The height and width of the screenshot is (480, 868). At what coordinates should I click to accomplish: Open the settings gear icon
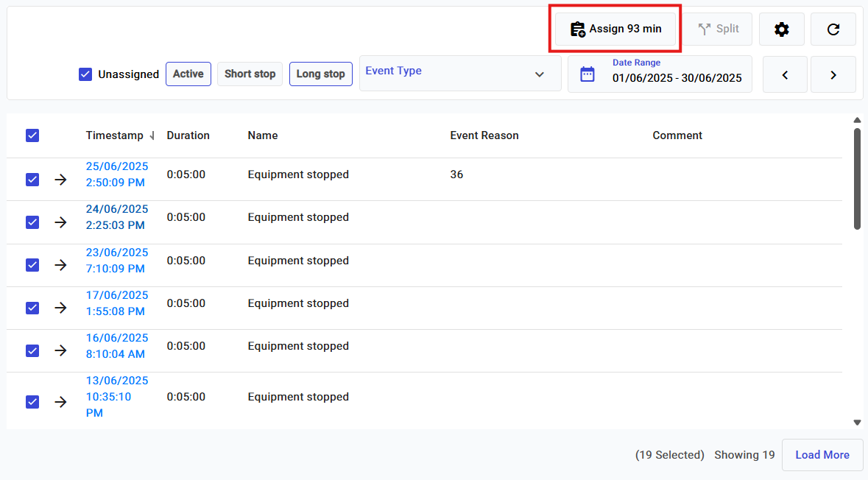(x=781, y=29)
